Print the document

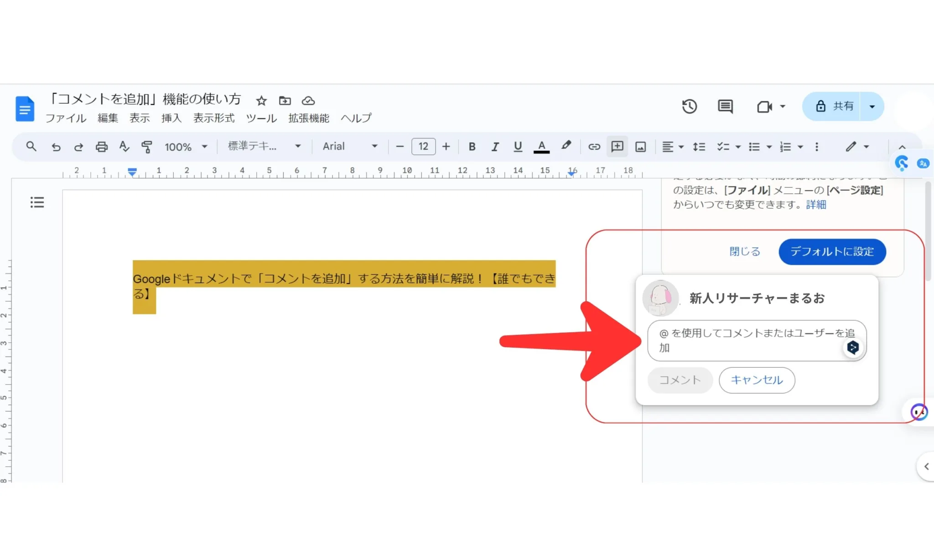[x=101, y=147]
